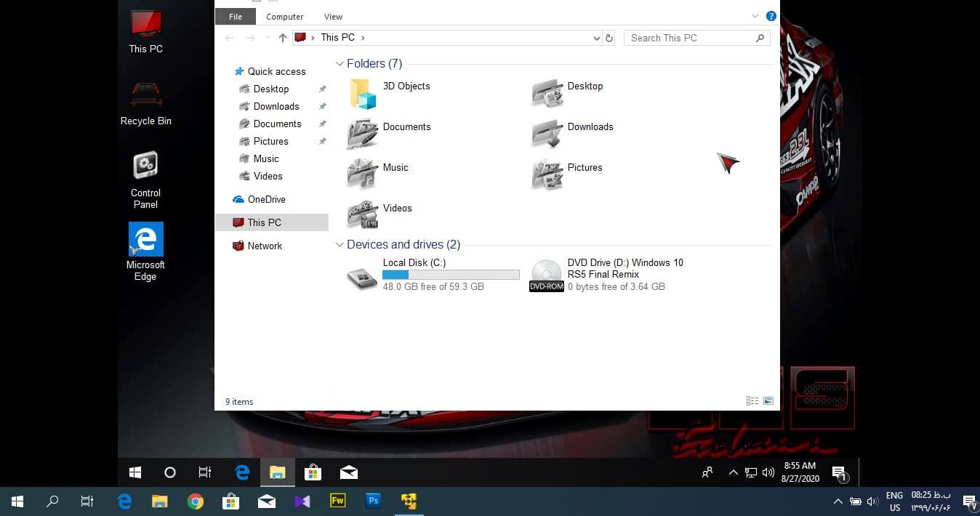
Task: Expand the ribbon with top-right chevron
Action: 755,16
